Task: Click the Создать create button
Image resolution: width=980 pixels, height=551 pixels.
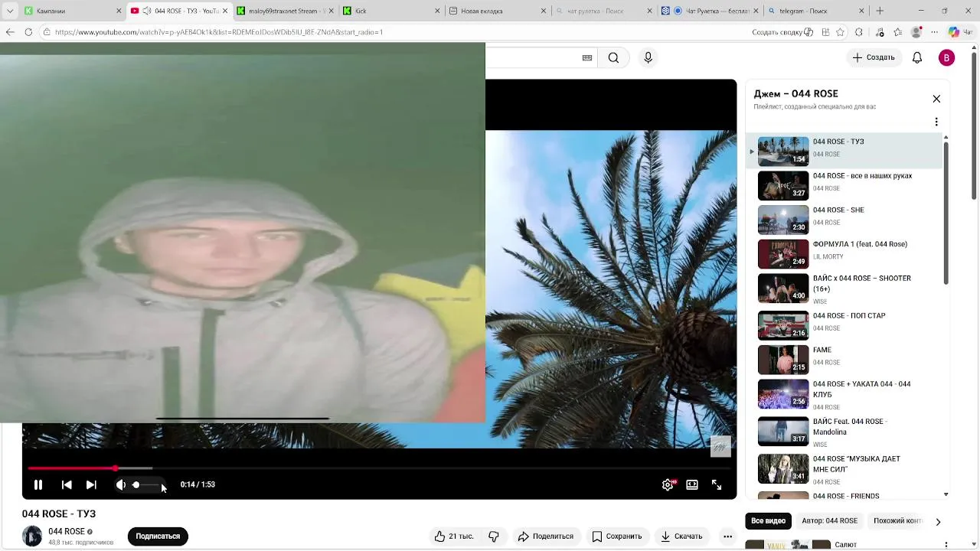Action: coord(874,57)
